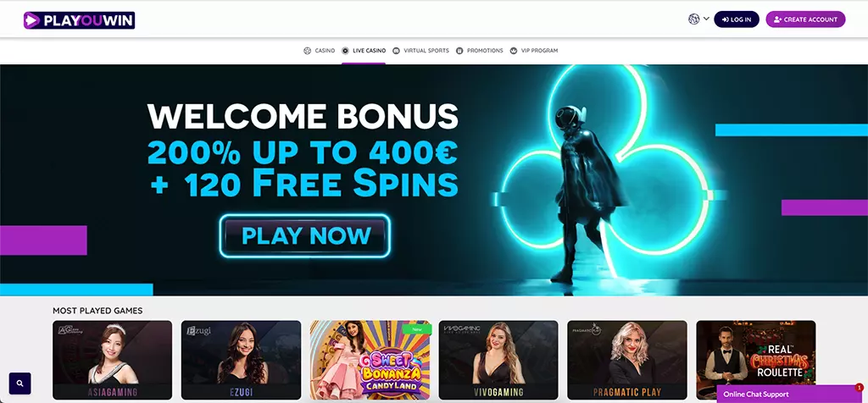Open the Ezugi game thumbnail
Image resolution: width=868 pixels, height=403 pixels.
241,360
